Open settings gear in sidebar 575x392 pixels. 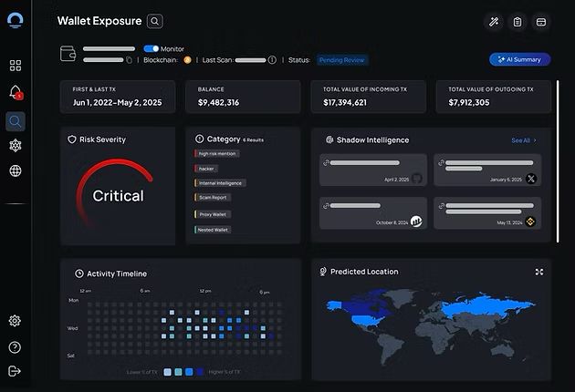pyautogui.click(x=15, y=321)
